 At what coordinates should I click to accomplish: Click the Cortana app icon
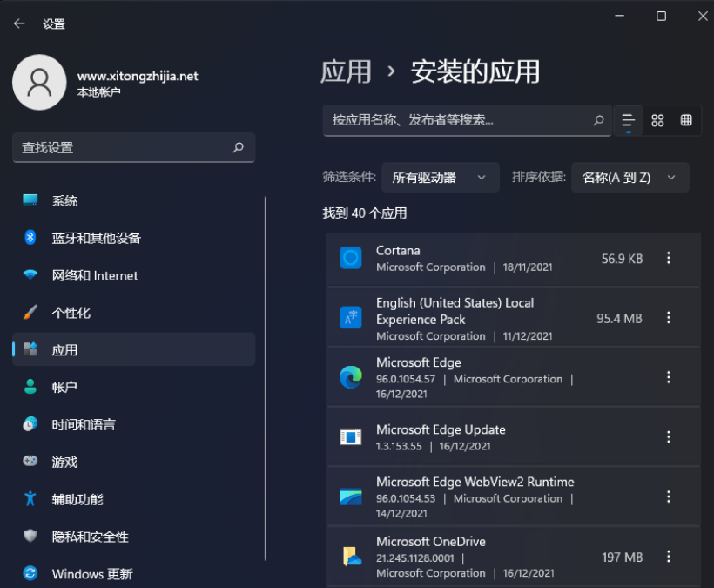point(351,258)
